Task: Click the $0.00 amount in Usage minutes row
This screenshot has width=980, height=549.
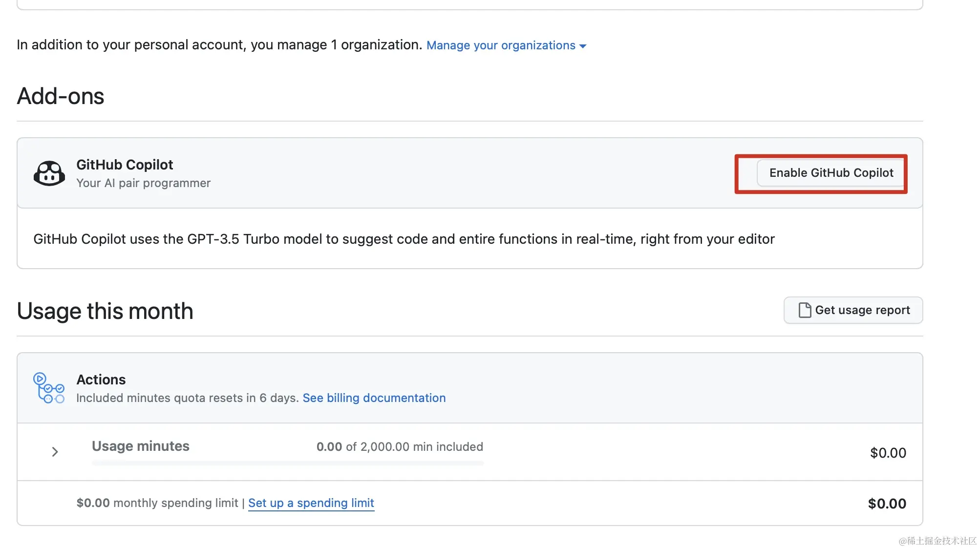Action: (x=887, y=453)
